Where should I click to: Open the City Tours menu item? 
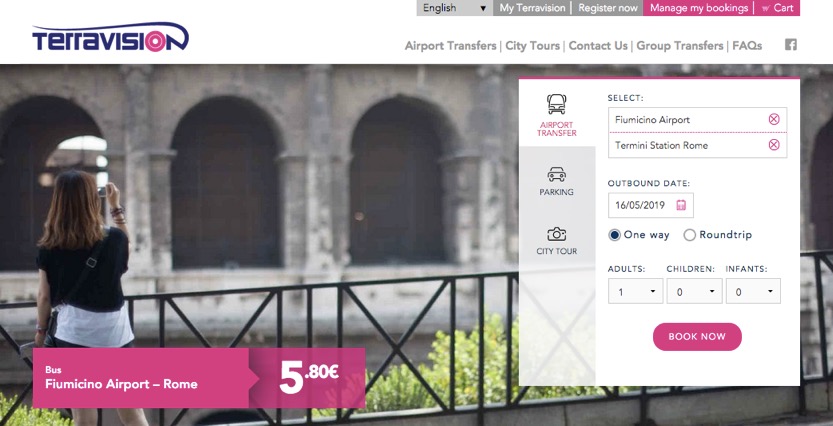[x=532, y=46]
